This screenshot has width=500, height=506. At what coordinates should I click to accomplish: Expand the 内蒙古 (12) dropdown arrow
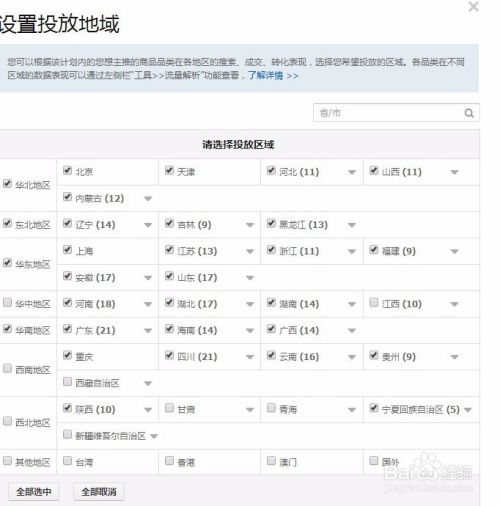[148, 199]
